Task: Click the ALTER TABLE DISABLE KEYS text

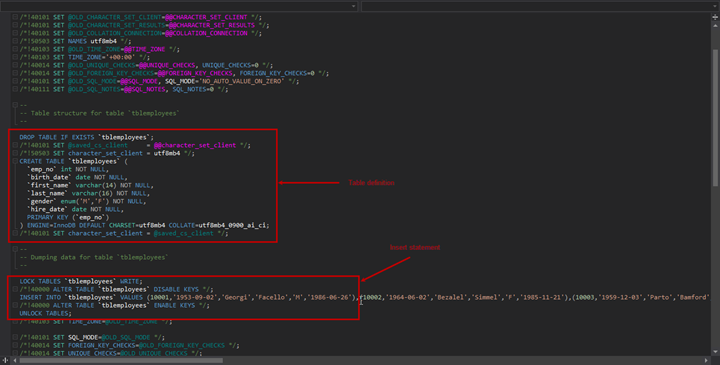Action: pyautogui.click(x=126, y=290)
